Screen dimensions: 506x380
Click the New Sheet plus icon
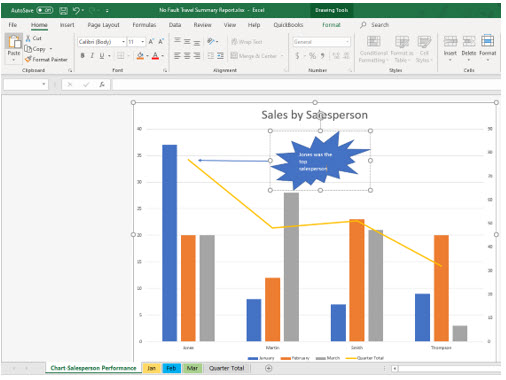(x=268, y=368)
